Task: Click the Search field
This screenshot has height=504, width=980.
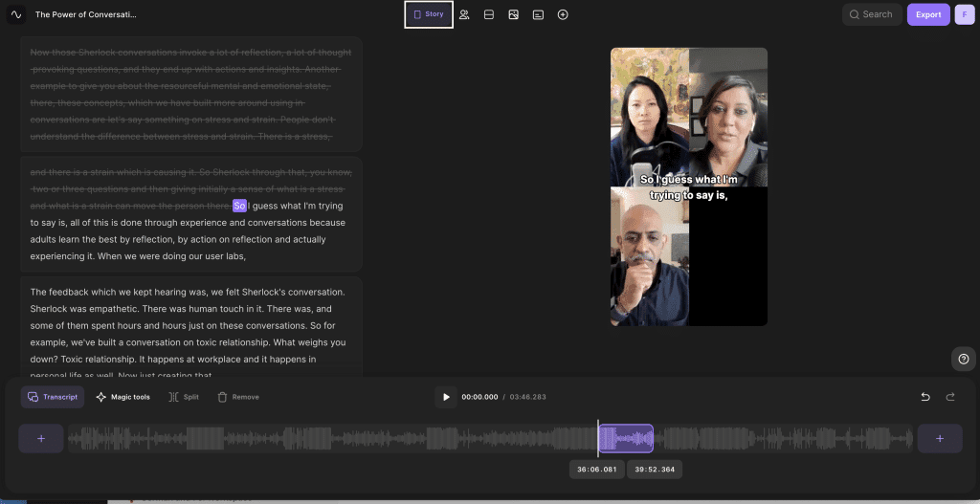Action: click(x=872, y=14)
